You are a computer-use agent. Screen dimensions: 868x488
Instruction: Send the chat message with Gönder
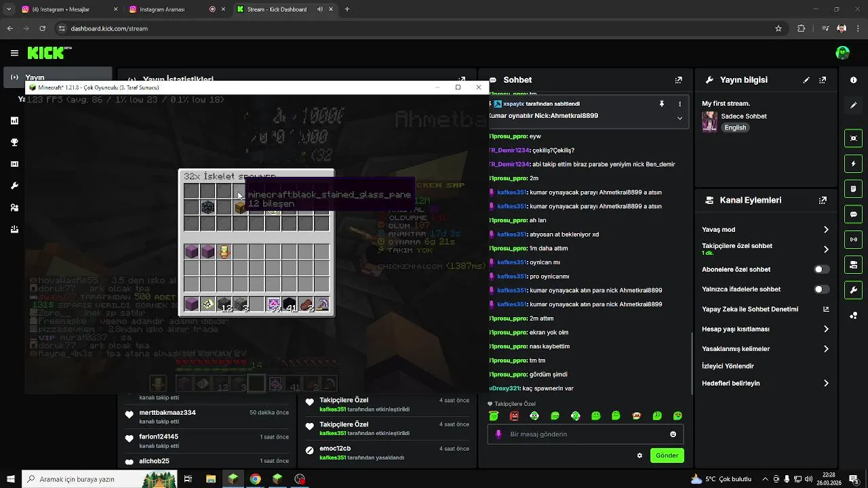[667, 455]
